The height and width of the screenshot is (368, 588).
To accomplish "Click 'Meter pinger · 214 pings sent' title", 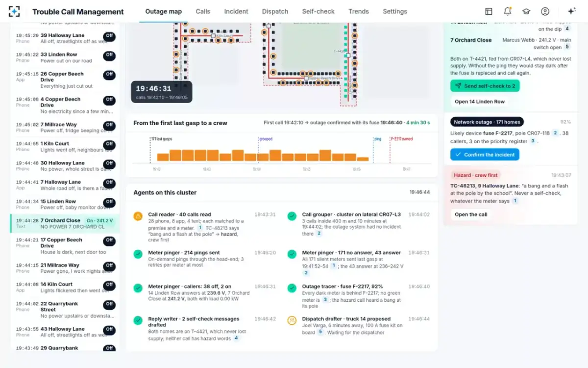I will pos(184,253).
